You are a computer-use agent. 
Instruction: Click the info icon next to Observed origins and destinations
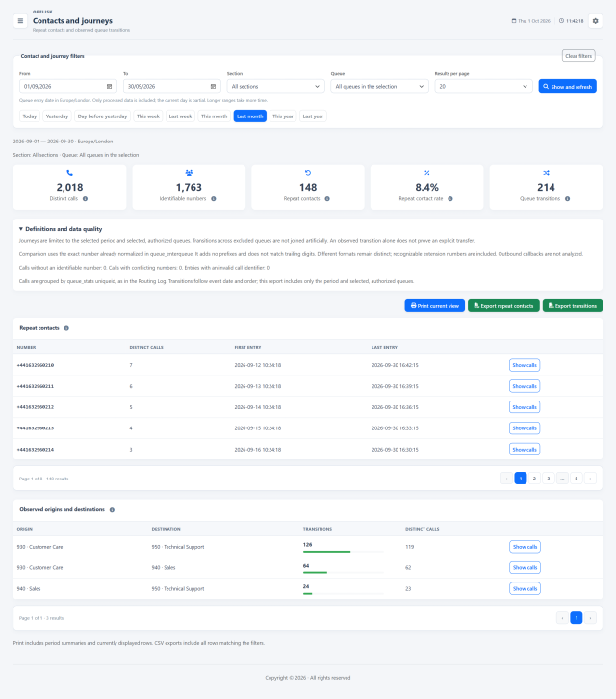[112, 510]
